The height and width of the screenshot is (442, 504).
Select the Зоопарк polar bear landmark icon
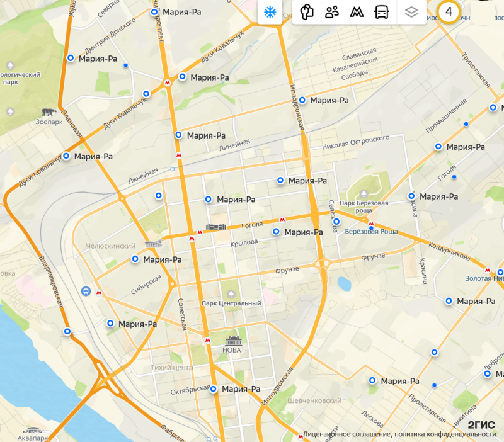coord(49,113)
